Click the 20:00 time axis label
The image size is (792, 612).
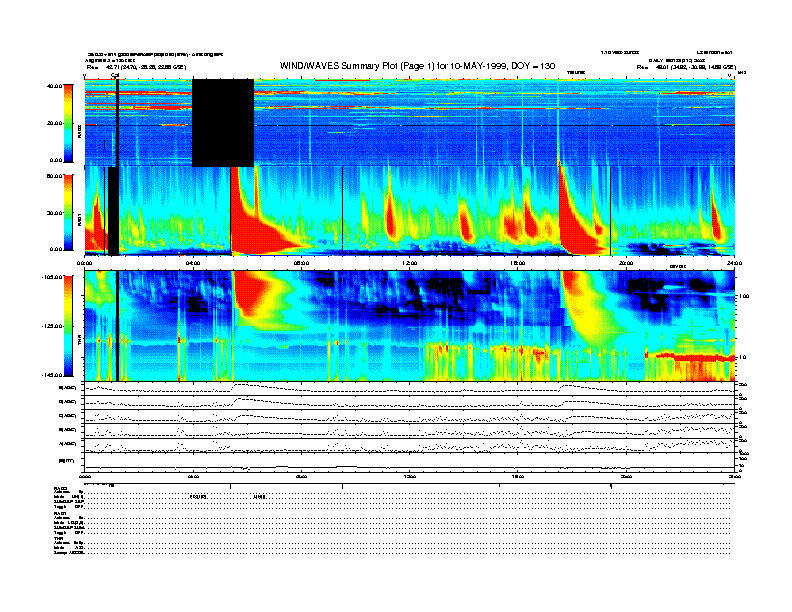[625, 263]
